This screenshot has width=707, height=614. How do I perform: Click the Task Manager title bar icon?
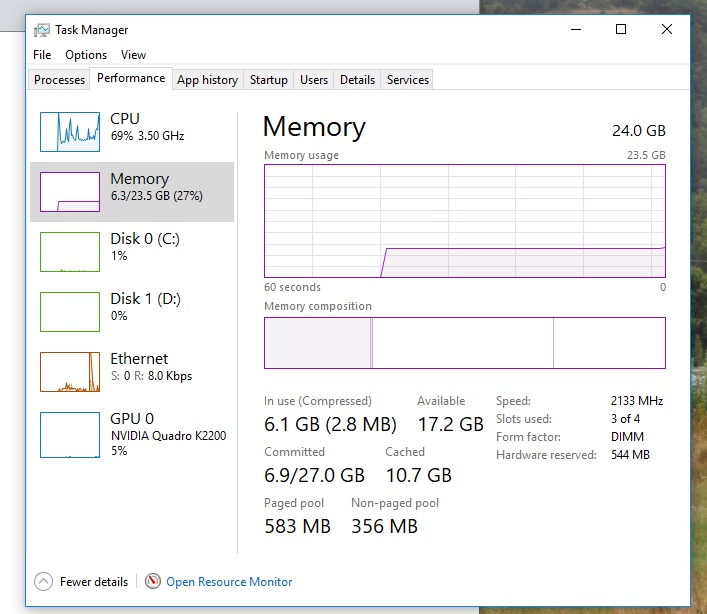pos(42,30)
